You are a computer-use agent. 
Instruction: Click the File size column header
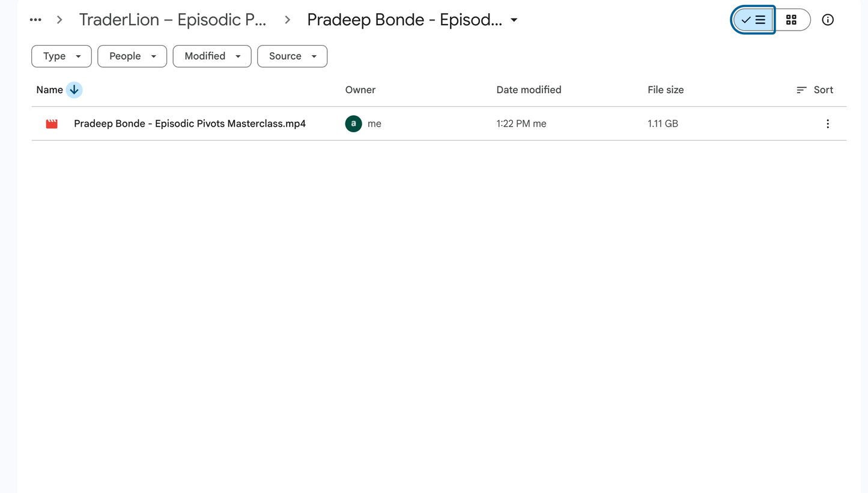[666, 90]
